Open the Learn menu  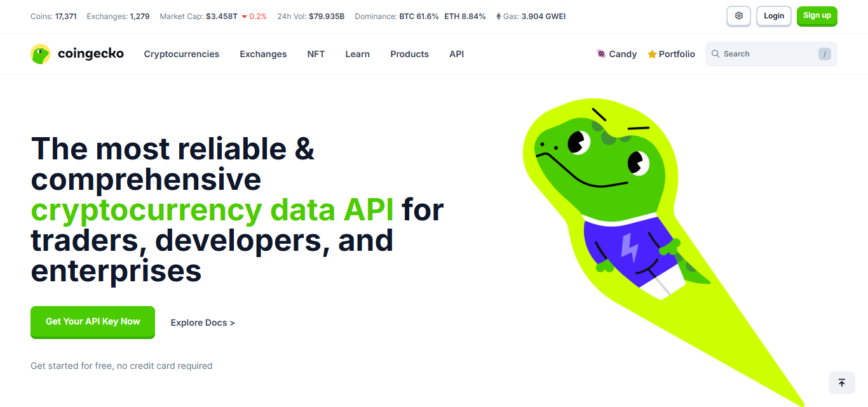click(357, 54)
